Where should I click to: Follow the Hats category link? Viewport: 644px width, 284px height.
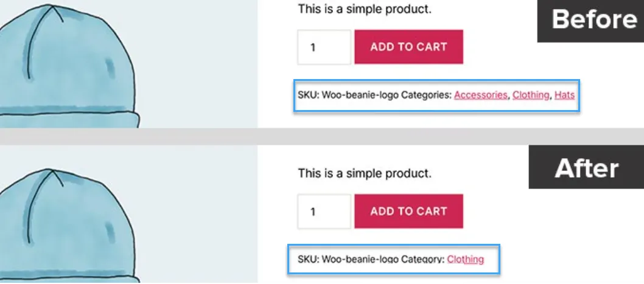pos(564,95)
